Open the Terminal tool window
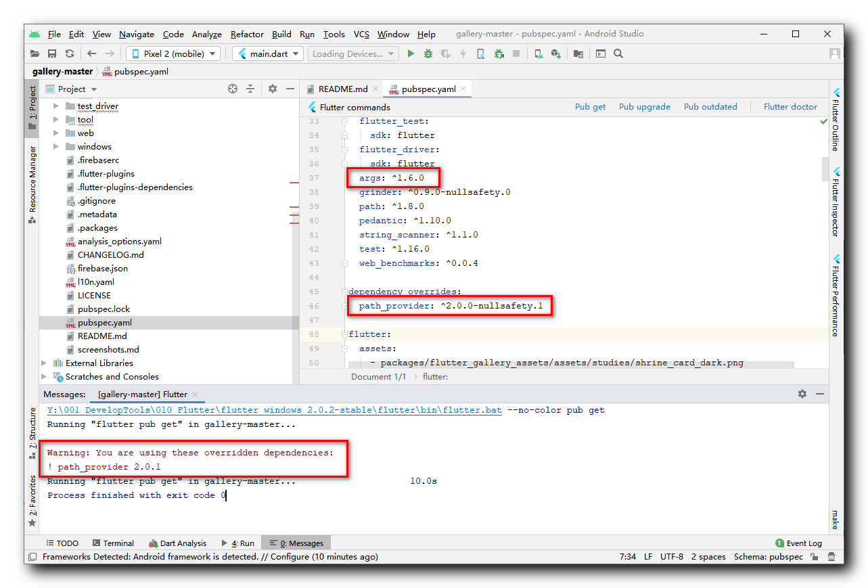868x588 pixels. [x=113, y=543]
